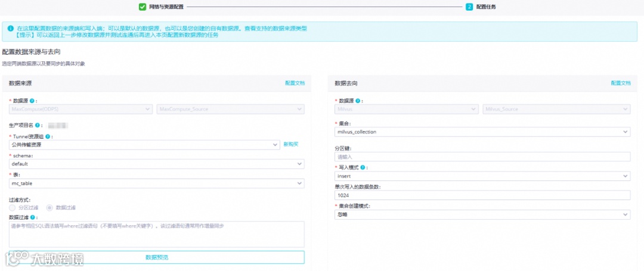Click help icon next to Tunnel资源组
644x271 pixels.
tap(48, 136)
